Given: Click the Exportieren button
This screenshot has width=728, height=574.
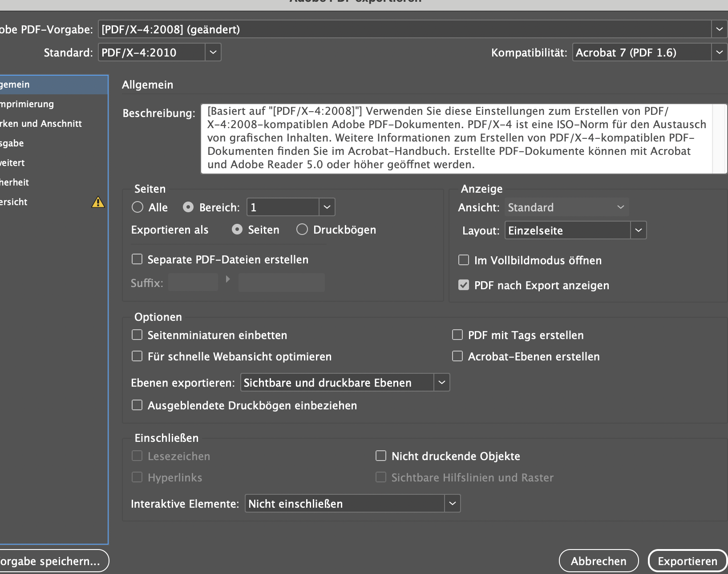Looking at the screenshot, I should (688, 561).
